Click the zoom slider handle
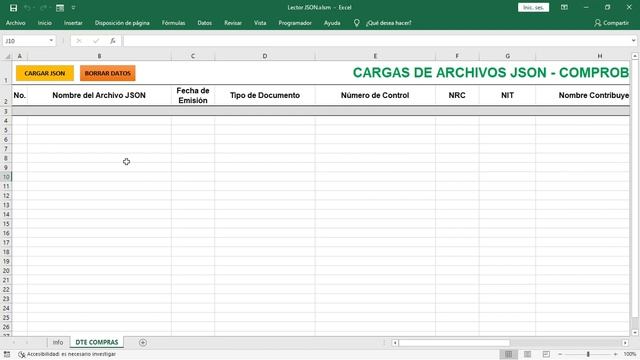Viewport: 640px width, 360px height. 588,354
